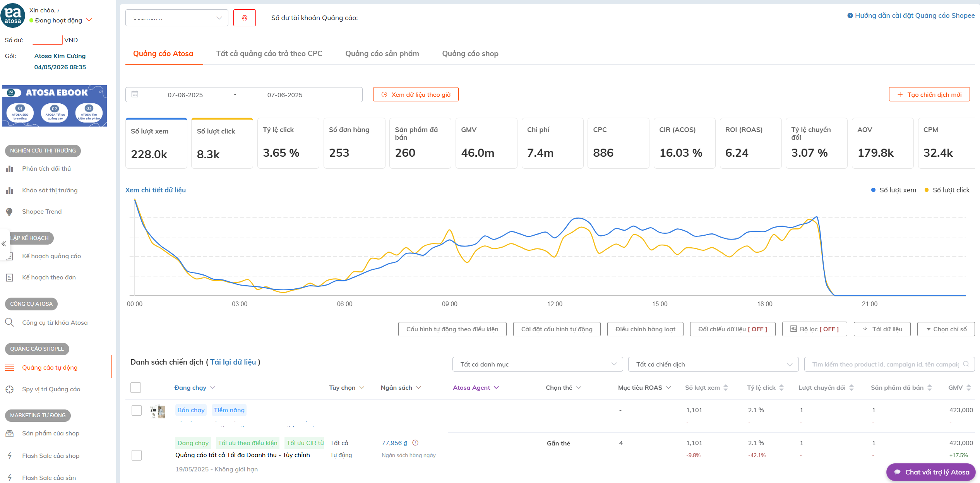This screenshot has width=980, height=483.
Task: Toggle Đối chiếu dữ liệu [OFF] button
Action: 732,329
